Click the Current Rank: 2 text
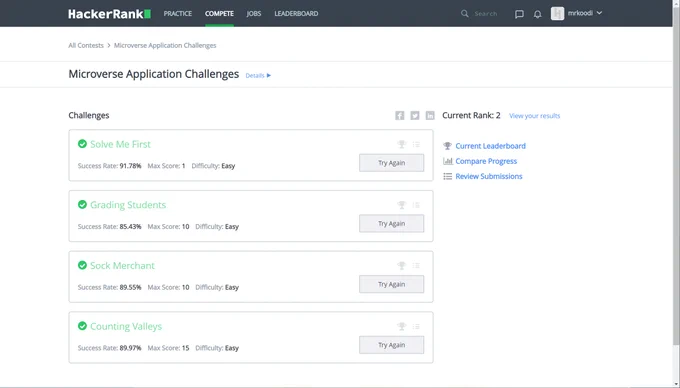This screenshot has height=388, width=680. tap(471, 115)
